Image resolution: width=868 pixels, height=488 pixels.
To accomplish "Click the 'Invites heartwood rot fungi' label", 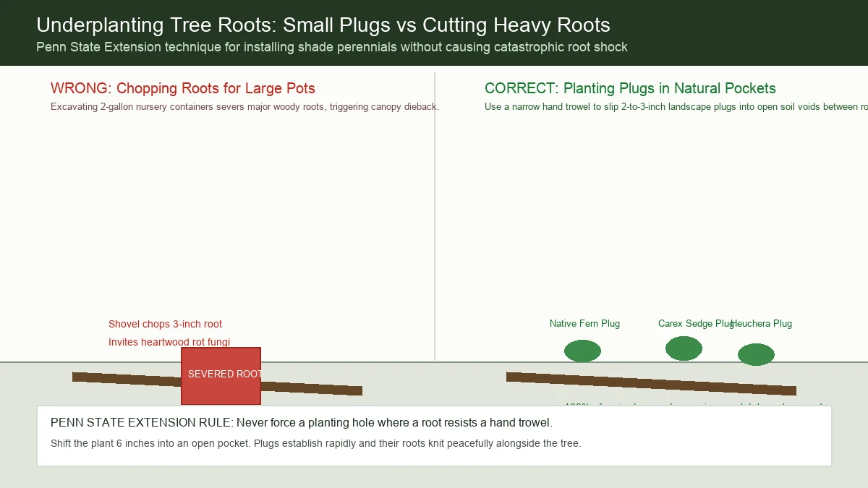I will click(169, 342).
